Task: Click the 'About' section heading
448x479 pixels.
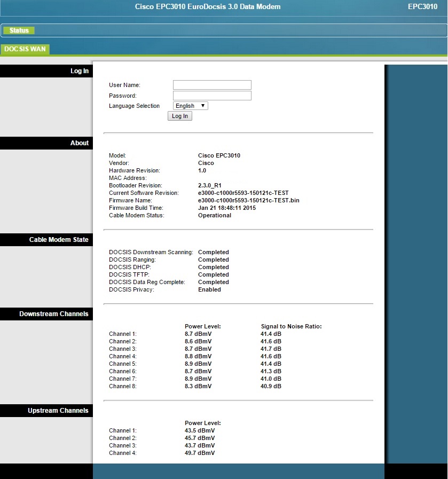Action: pyautogui.click(x=80, y=143)
